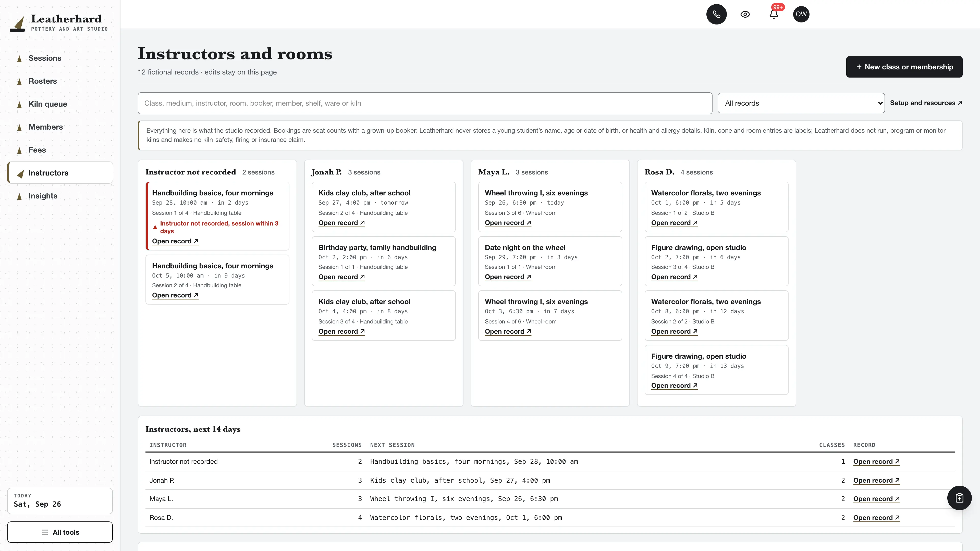
Task: Click the Rosa D. column heading
Action: coord(659,172)
